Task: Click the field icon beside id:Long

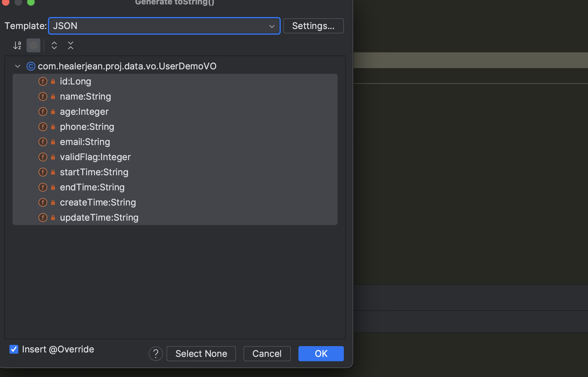Action: [43, 81]
